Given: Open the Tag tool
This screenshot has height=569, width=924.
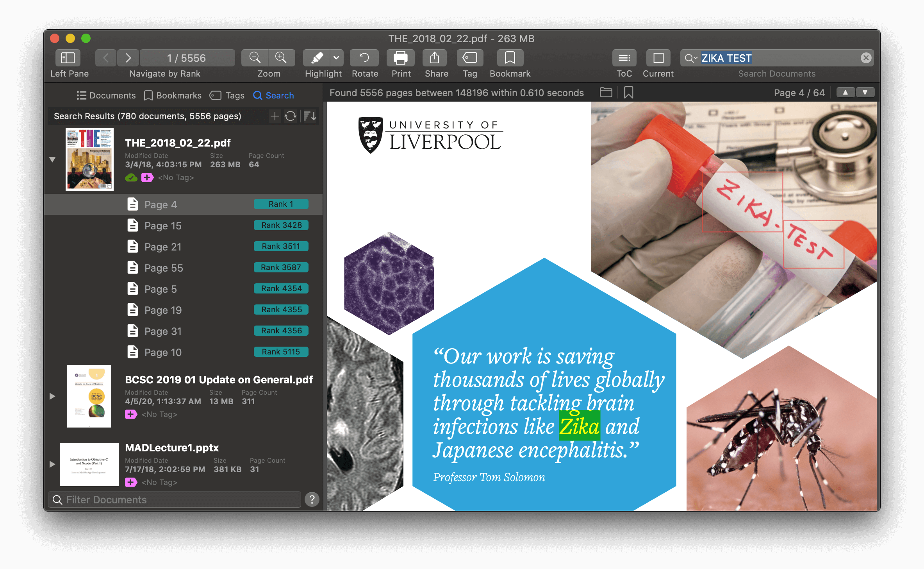Looking at the screenshot, I should click(469, 57).
